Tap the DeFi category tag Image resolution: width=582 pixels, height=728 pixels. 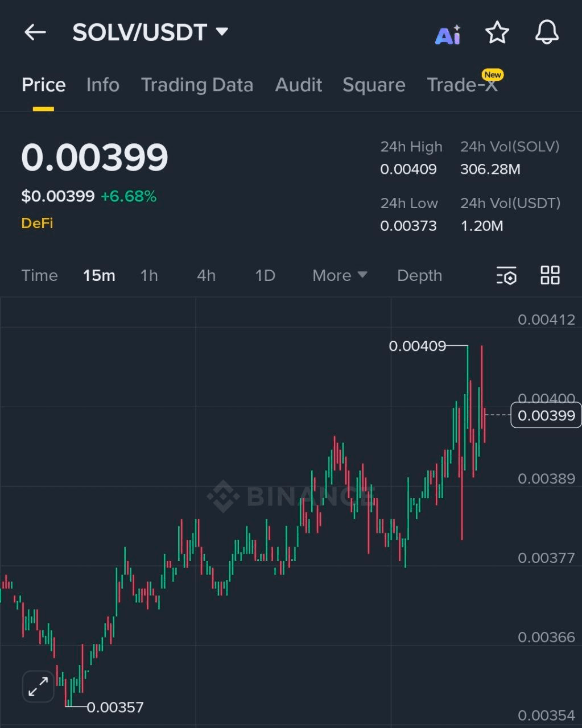coord(37,223)
